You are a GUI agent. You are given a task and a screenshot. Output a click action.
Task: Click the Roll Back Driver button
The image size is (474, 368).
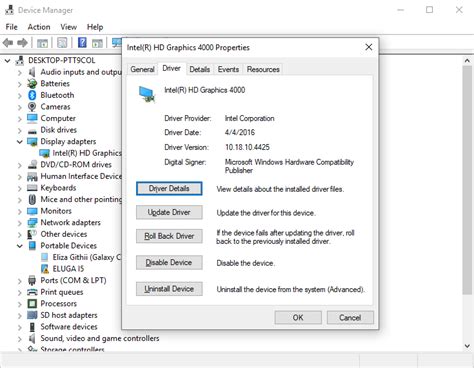point(169,236)
